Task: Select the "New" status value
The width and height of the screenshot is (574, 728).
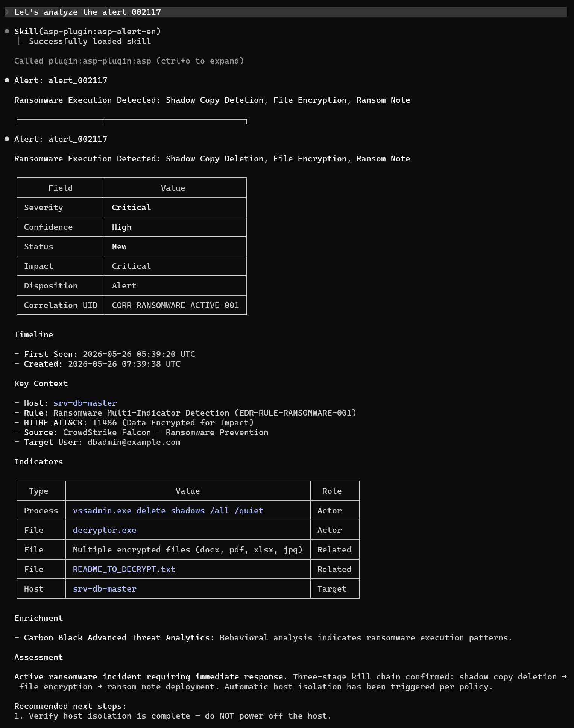Action: (119, 247)
